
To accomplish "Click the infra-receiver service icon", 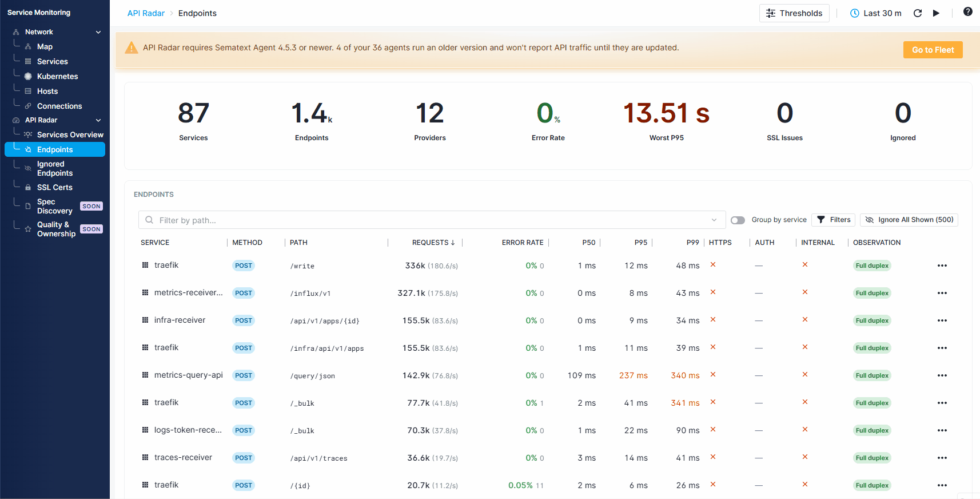I will point(145,320).
